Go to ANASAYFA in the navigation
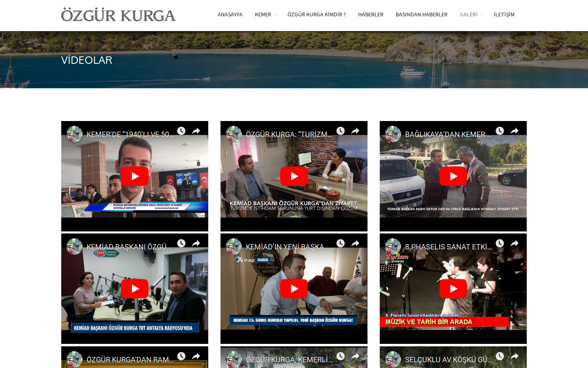 [x=230, y=15]
